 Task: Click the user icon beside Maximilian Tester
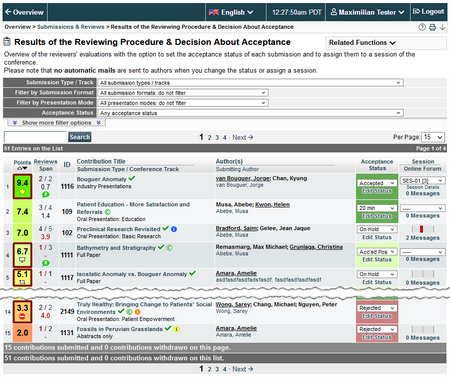click(x=334, y=12)
